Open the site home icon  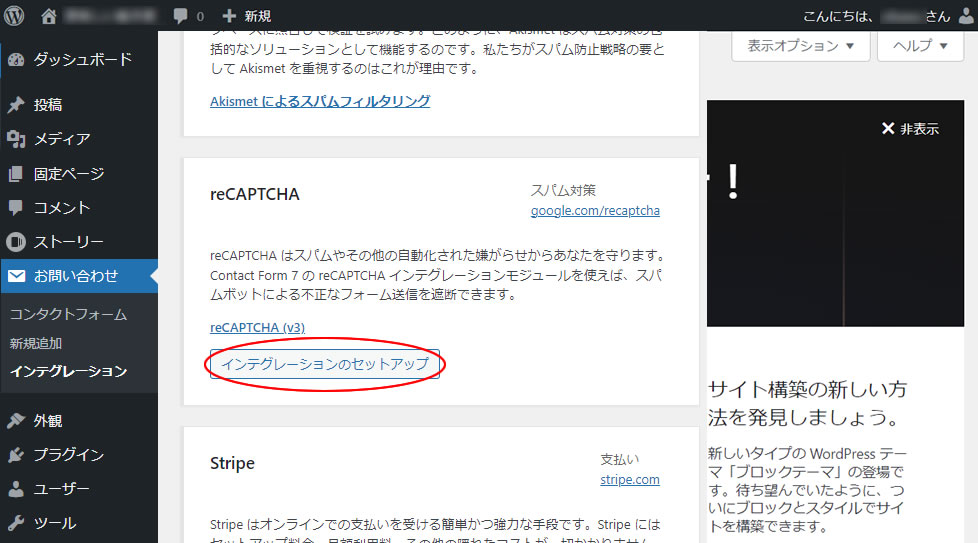tap(49, 16)
